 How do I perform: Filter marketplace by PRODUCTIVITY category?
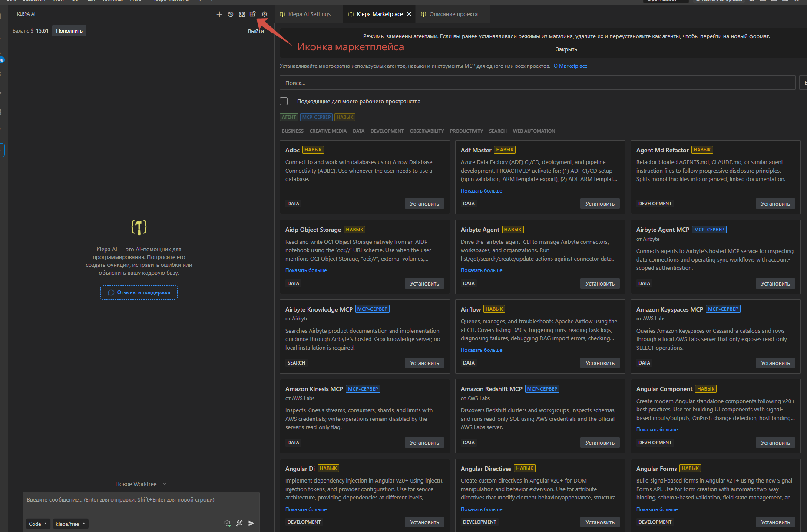coord(466,131)
